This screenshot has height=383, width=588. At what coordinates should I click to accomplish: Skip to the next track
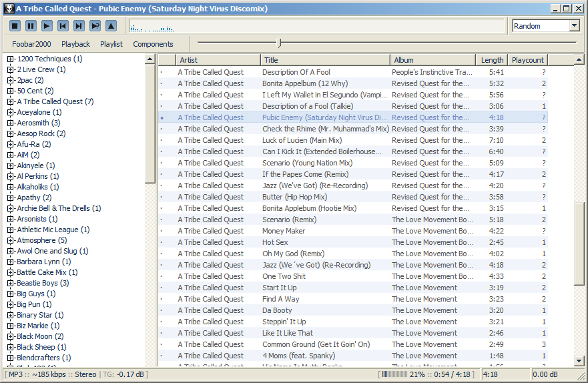coord(79,26)
